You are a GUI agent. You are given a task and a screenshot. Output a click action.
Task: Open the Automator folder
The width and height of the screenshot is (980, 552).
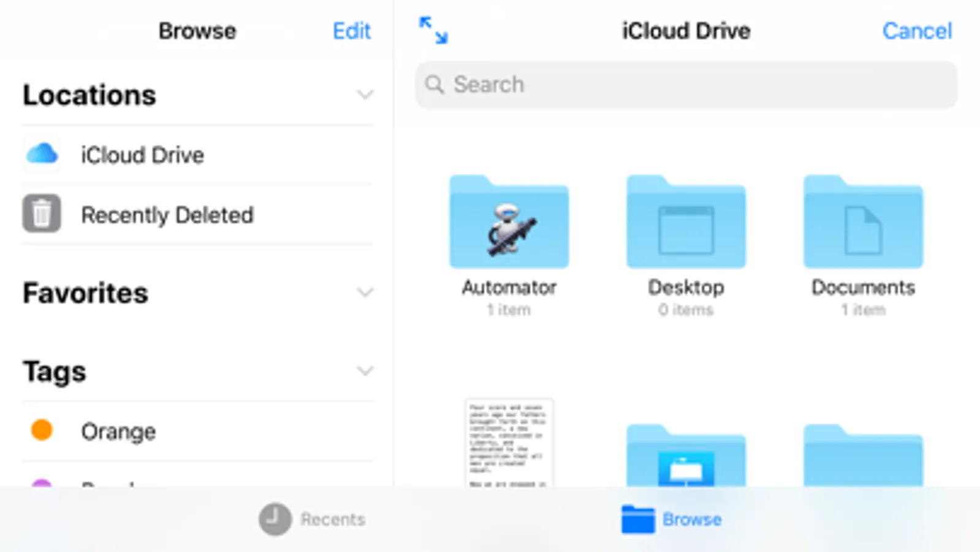(x=509, y=221)
